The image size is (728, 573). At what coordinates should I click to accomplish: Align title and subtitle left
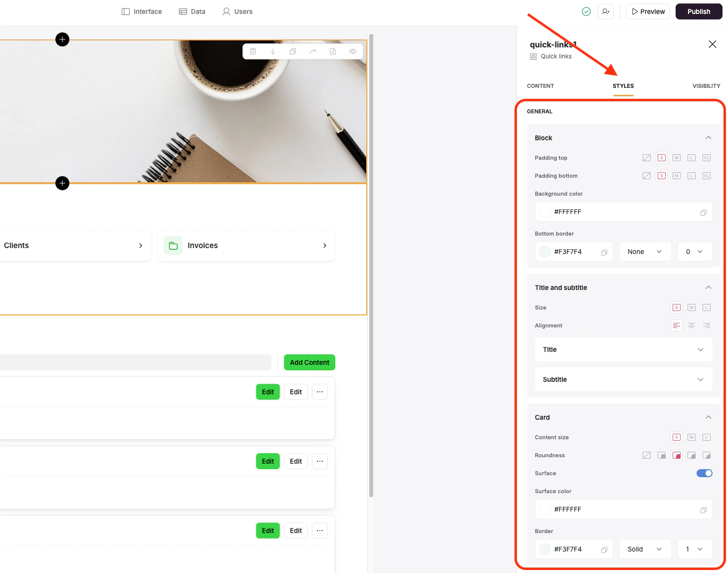(677, 325)
